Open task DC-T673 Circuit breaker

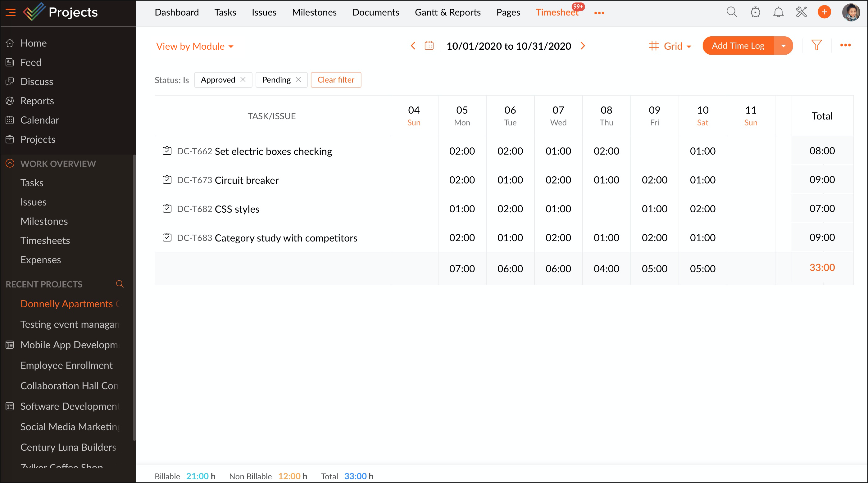[x=246, y=180]
